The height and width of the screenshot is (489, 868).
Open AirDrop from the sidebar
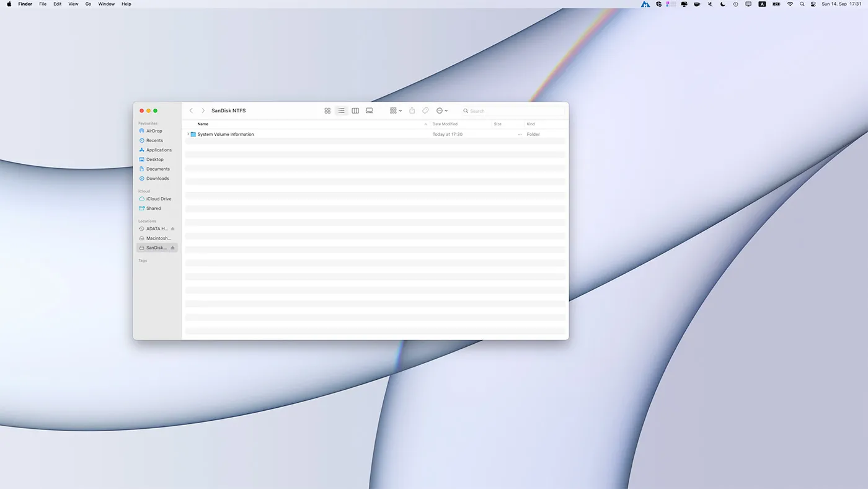[154, 130]
